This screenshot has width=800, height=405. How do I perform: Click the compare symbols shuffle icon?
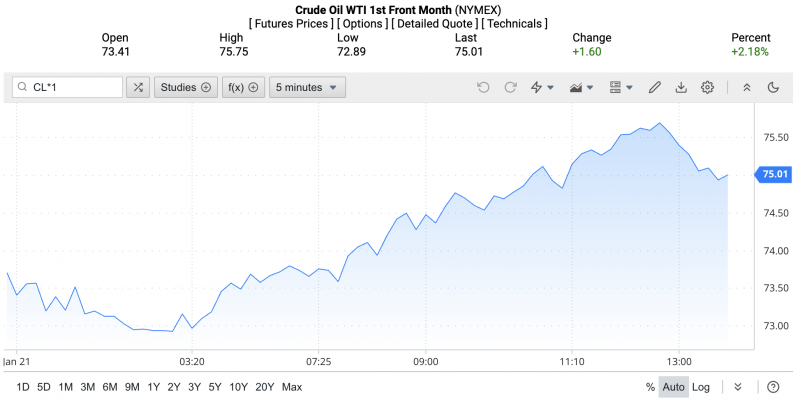138,87
